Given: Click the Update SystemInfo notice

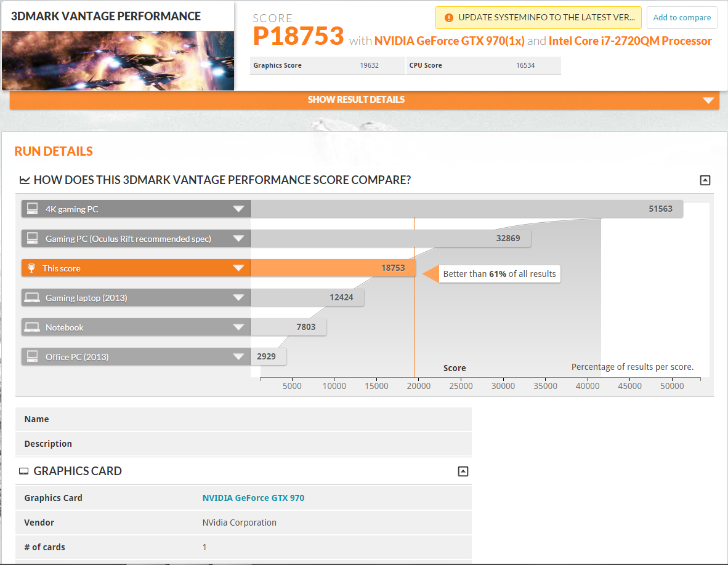Looking at the screenshot, I should (538, 18).
